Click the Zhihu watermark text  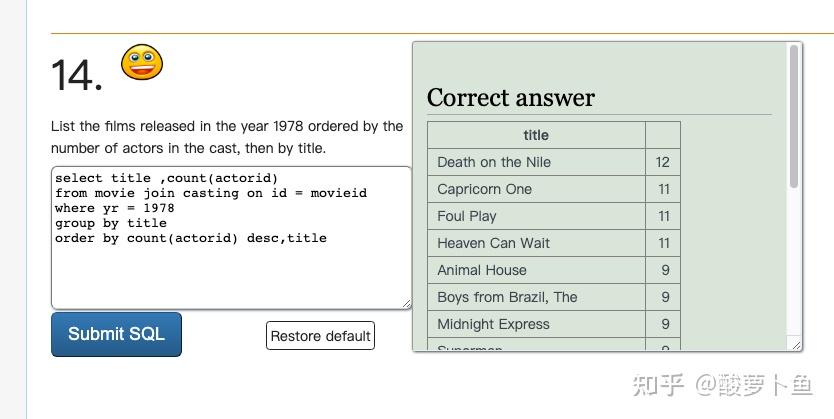pos(721,385)
